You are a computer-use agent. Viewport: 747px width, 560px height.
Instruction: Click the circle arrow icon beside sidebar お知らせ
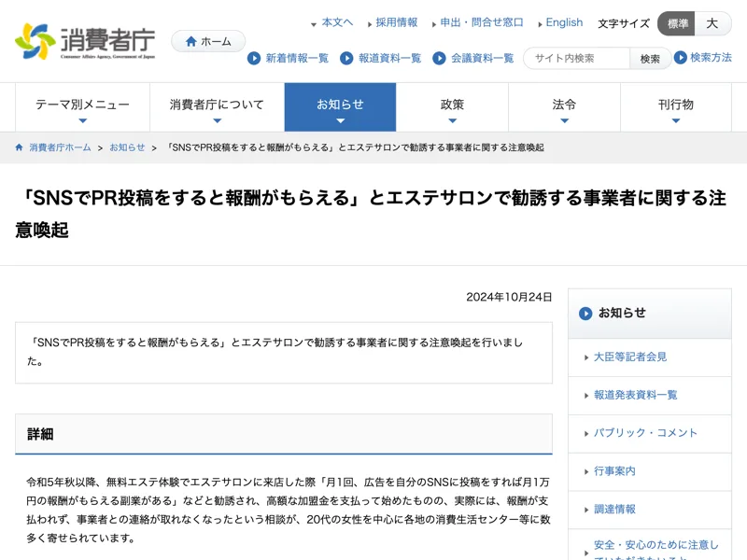coord(585,314)
